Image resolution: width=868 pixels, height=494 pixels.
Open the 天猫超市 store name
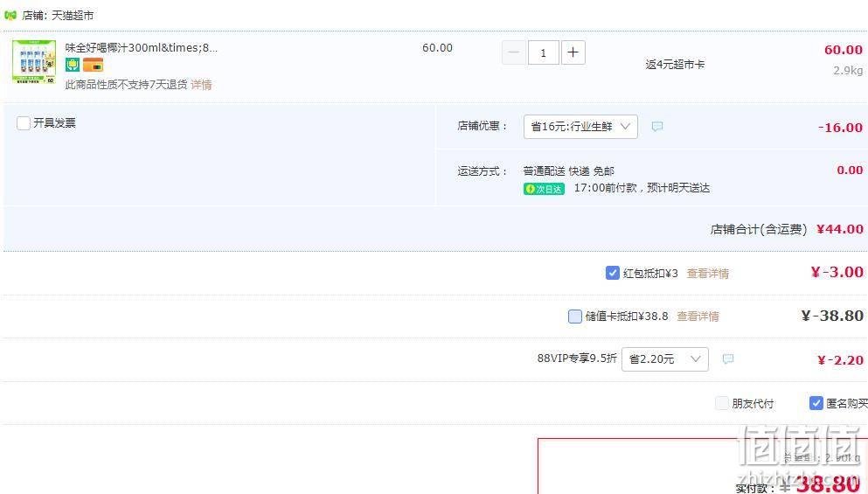coord(73,16)
